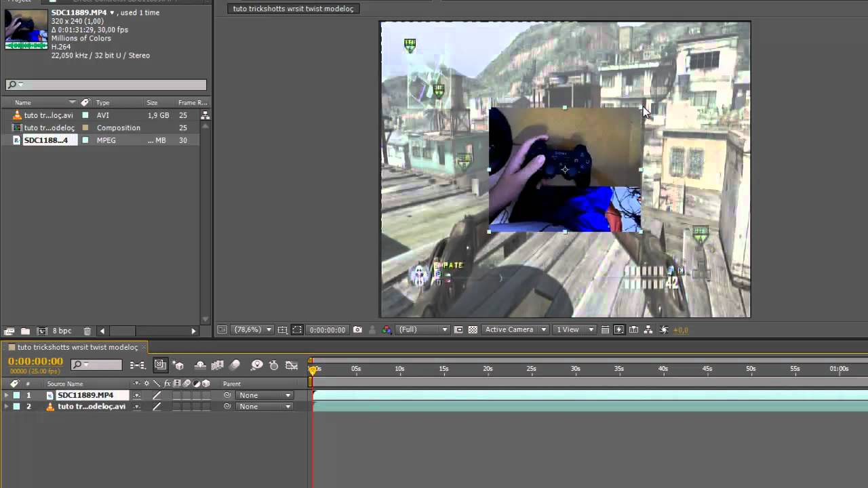The image size is (868, 488).
Task: Click the +0,0 exposure value
Action: pos(680,330)
